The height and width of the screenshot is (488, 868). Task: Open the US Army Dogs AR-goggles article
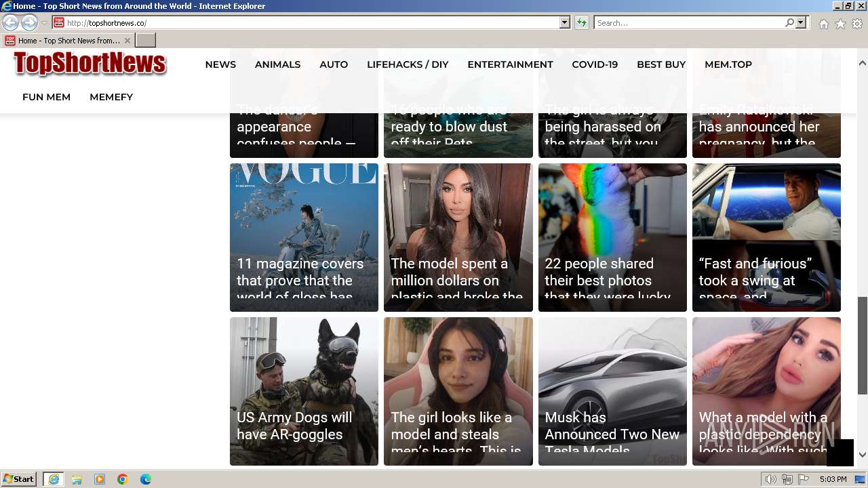pos(304,391)
